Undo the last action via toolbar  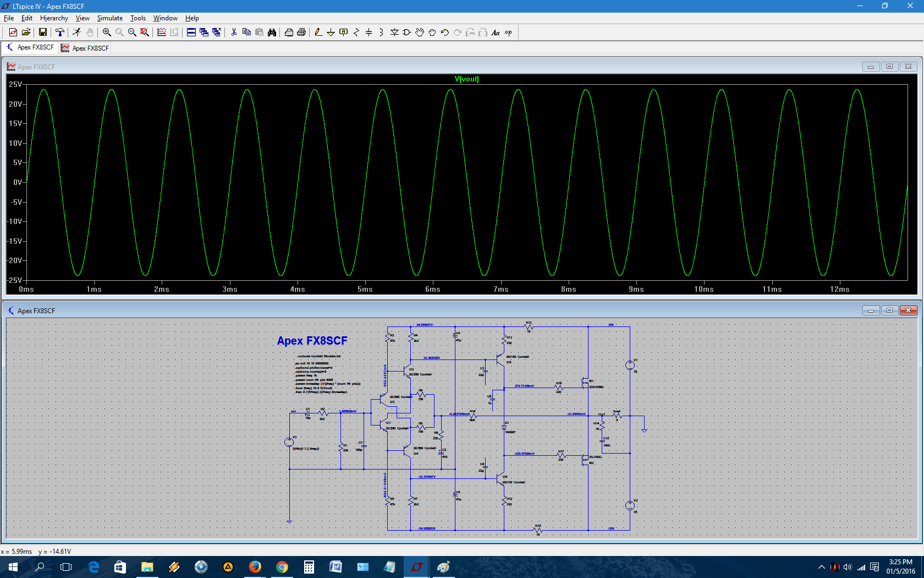[x=445, y=32]
